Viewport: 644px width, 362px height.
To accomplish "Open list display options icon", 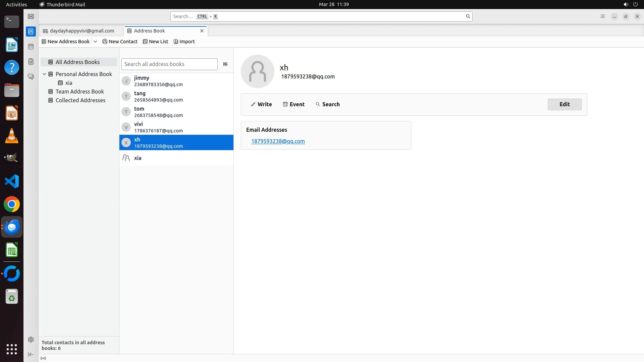I will pyautogui.click(x=225, y=64).
